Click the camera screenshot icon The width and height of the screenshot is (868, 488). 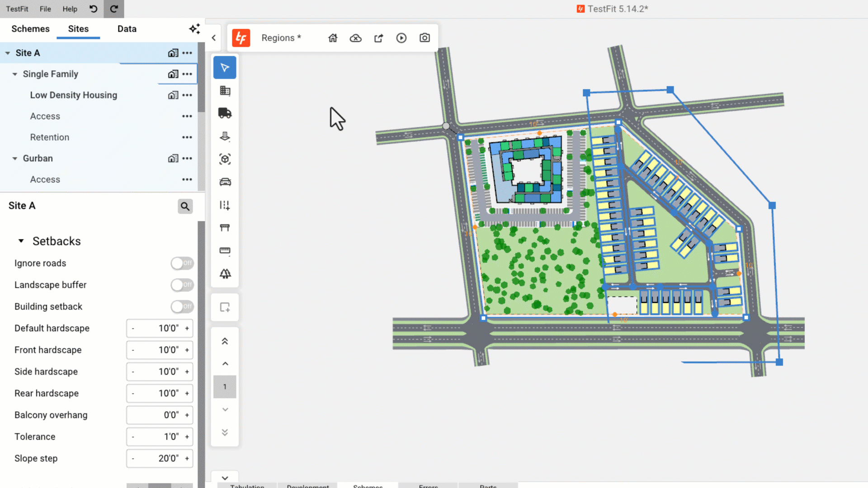[425, 38]
